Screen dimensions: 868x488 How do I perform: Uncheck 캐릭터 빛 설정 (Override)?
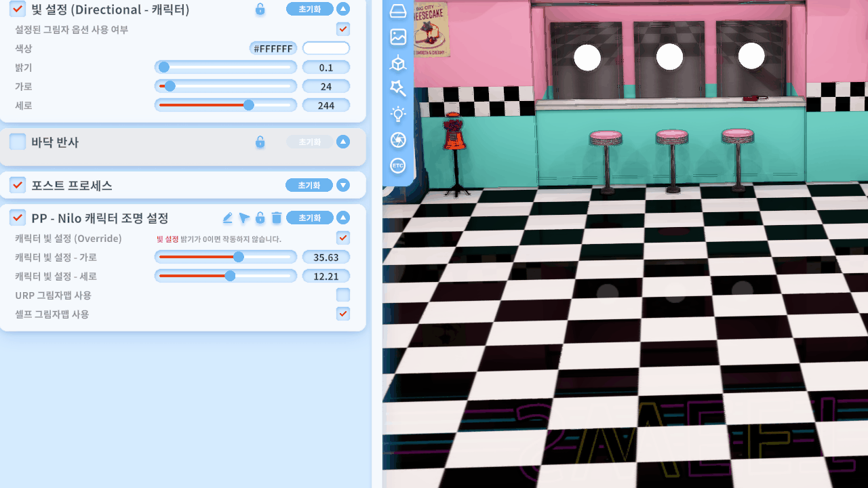(x=343, y=238)
